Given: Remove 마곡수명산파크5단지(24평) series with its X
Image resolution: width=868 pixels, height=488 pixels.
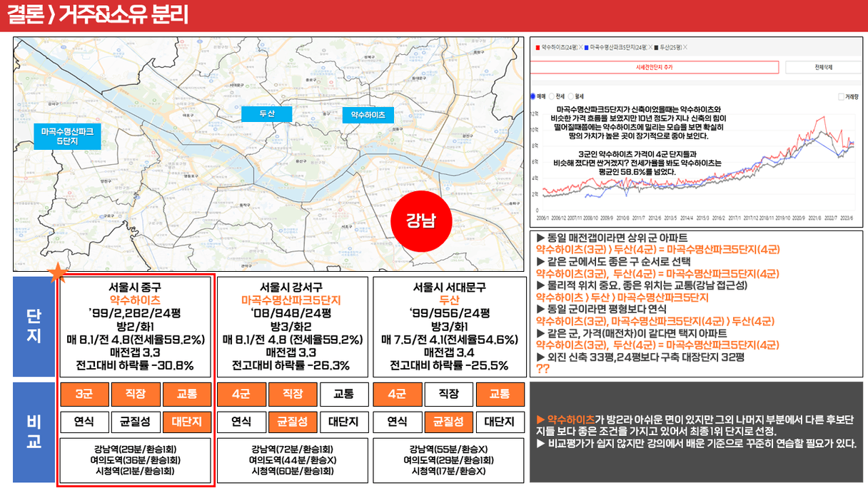Looking at the screenshot, I should [650, 47].
